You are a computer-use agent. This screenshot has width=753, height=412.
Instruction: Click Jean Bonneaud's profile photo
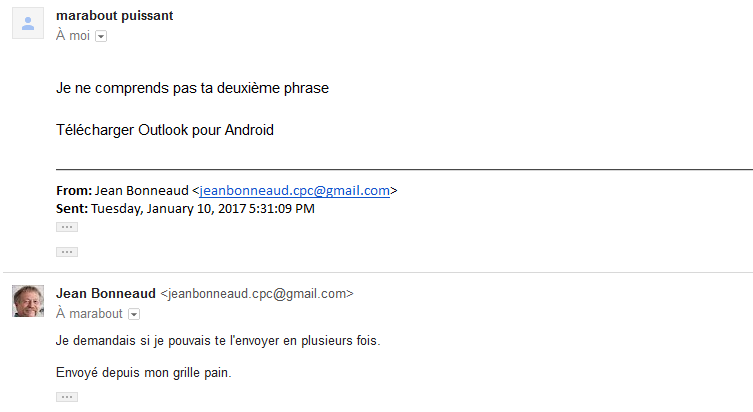point(27,301)
